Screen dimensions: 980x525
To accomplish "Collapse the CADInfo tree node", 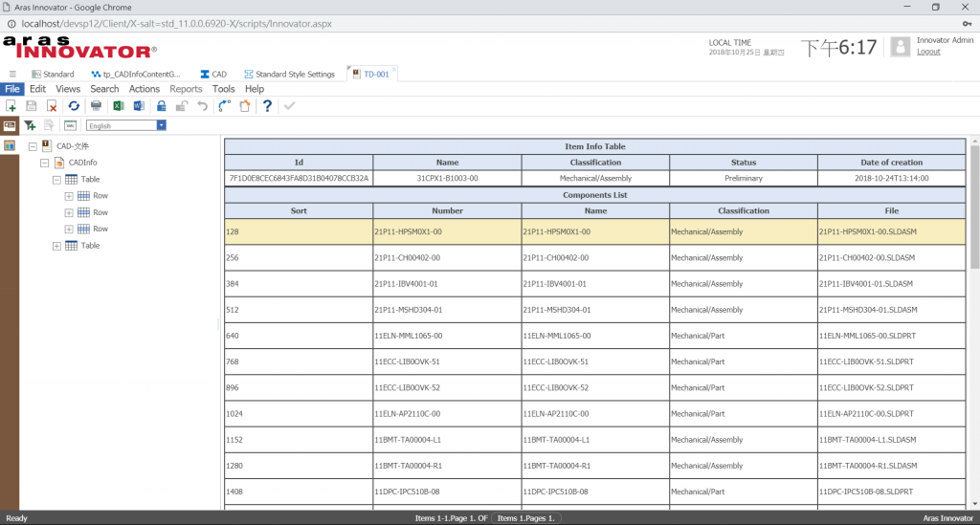I will 44,163.
